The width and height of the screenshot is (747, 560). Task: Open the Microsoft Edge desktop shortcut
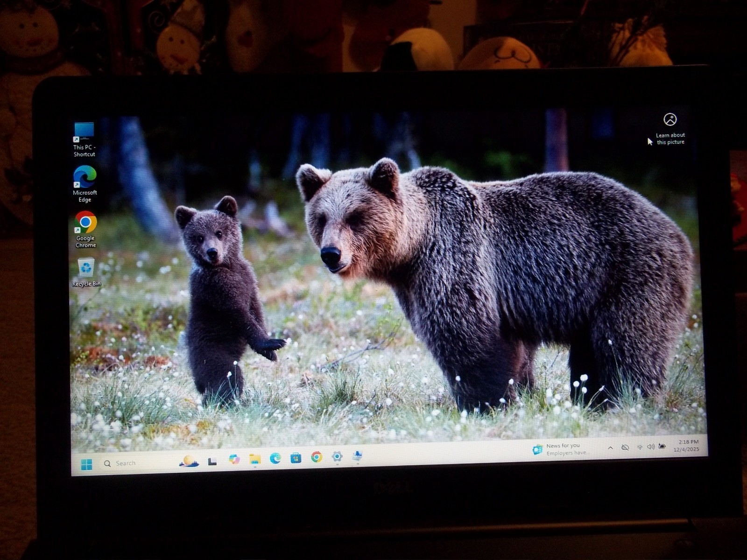[85, 184]
